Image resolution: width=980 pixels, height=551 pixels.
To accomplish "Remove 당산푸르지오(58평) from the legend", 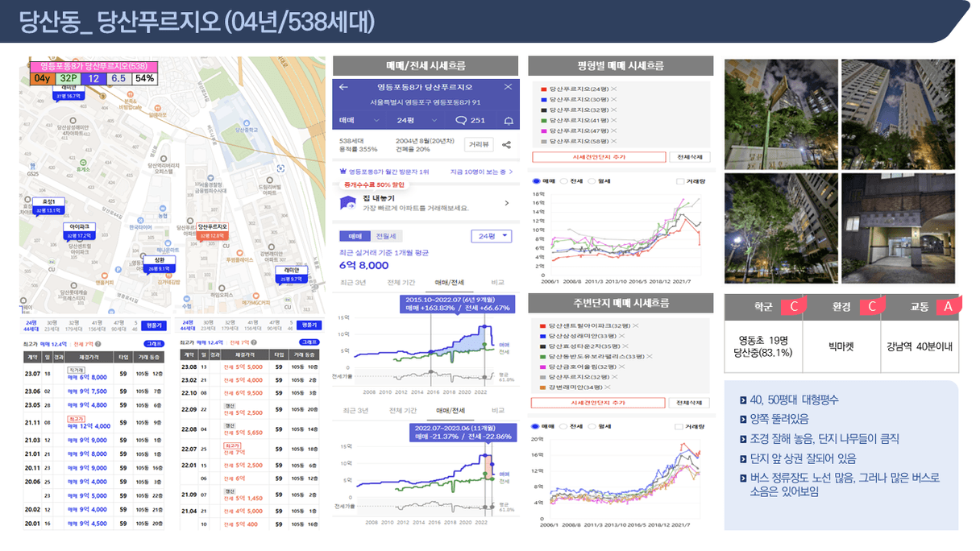I will tap(615, 141).
